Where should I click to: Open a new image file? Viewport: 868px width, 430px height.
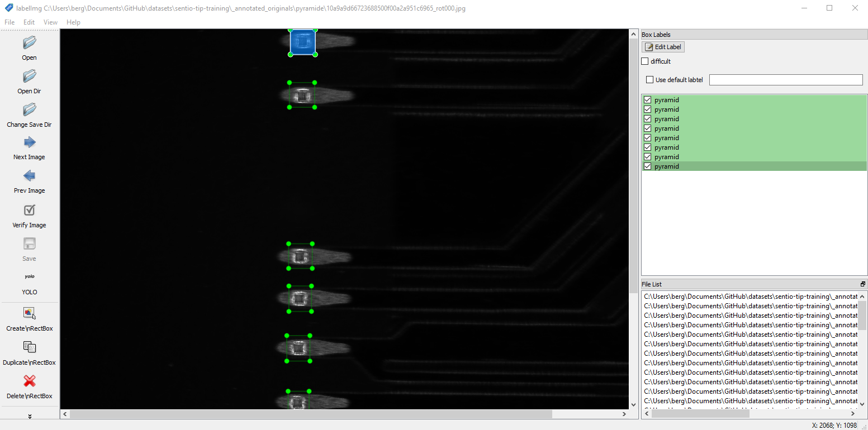[x=29, y=47]
